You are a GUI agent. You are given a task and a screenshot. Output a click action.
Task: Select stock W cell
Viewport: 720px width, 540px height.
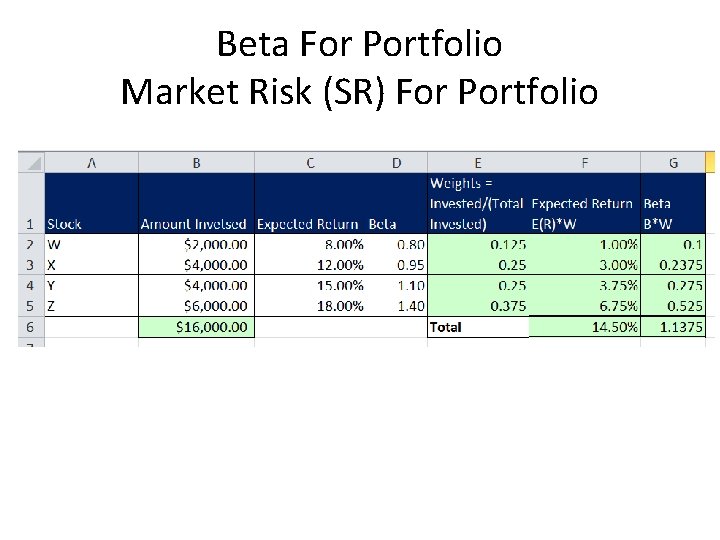[x=91, y=244]
